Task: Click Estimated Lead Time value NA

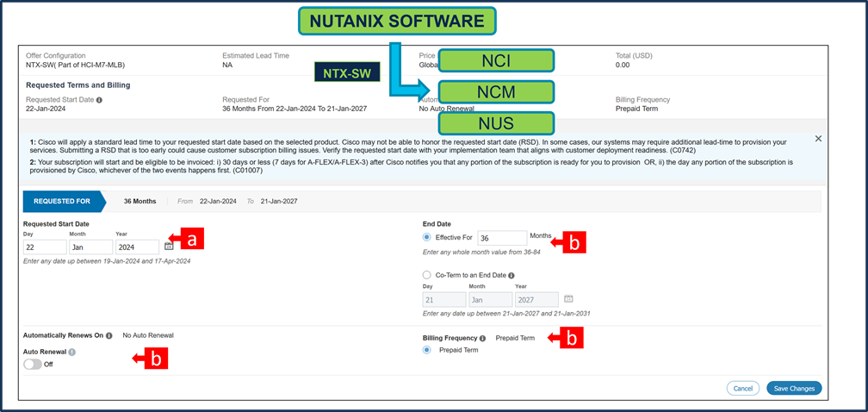Action: [x=227, y=65]
